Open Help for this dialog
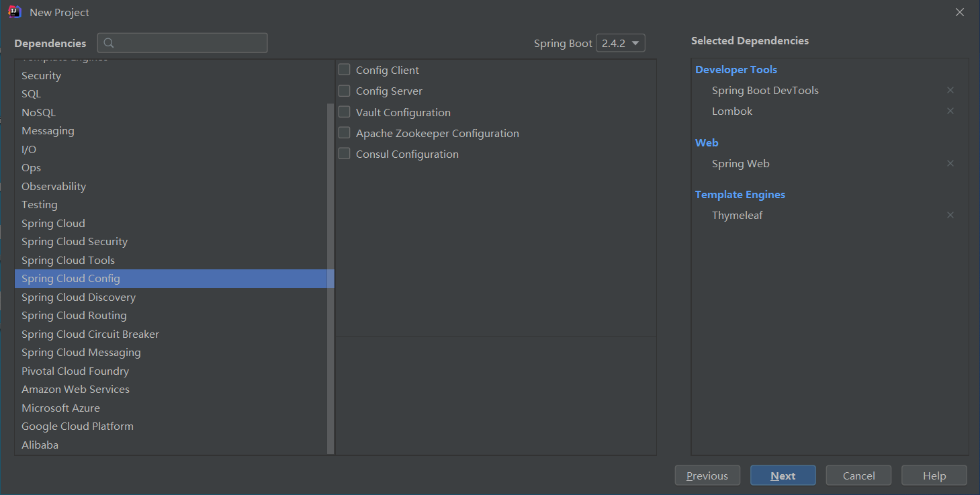 point(934,476)
